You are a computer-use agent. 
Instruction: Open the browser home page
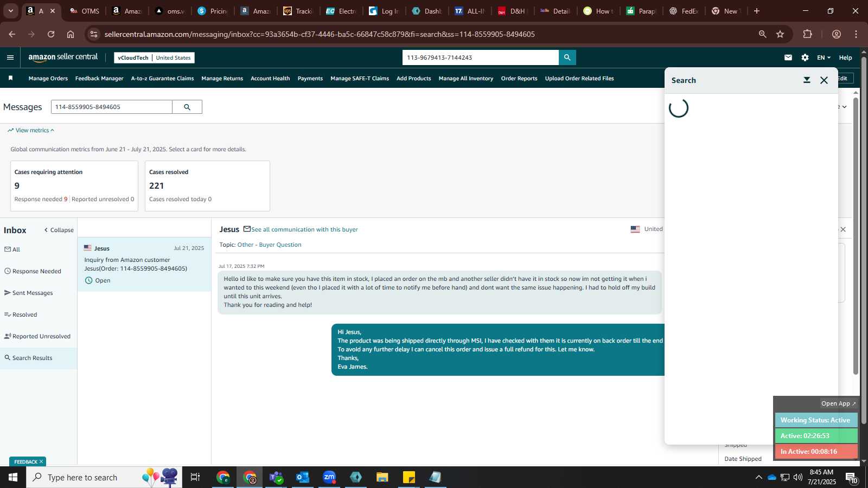(71, 34)
